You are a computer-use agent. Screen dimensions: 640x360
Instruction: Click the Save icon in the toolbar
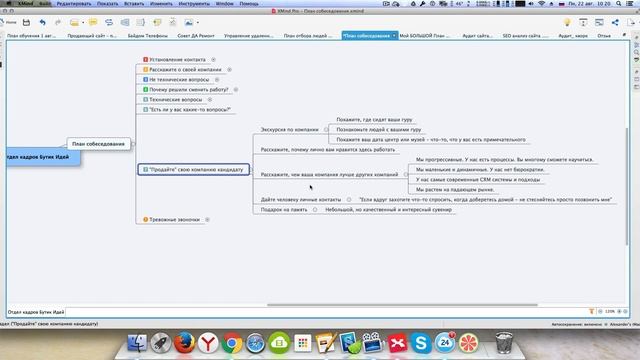click(x=27, y=22)
